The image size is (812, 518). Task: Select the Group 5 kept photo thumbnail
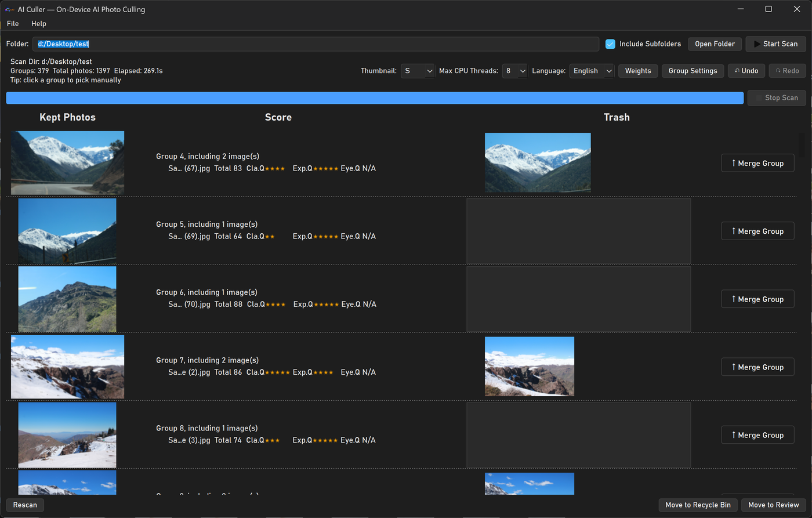click(x=67, y=231)
